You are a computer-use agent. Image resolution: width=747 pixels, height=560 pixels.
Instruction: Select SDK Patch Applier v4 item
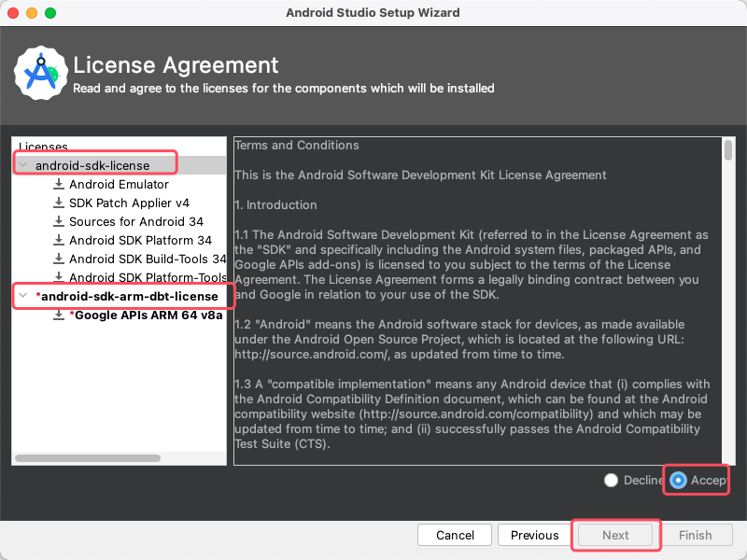point(129,203)
